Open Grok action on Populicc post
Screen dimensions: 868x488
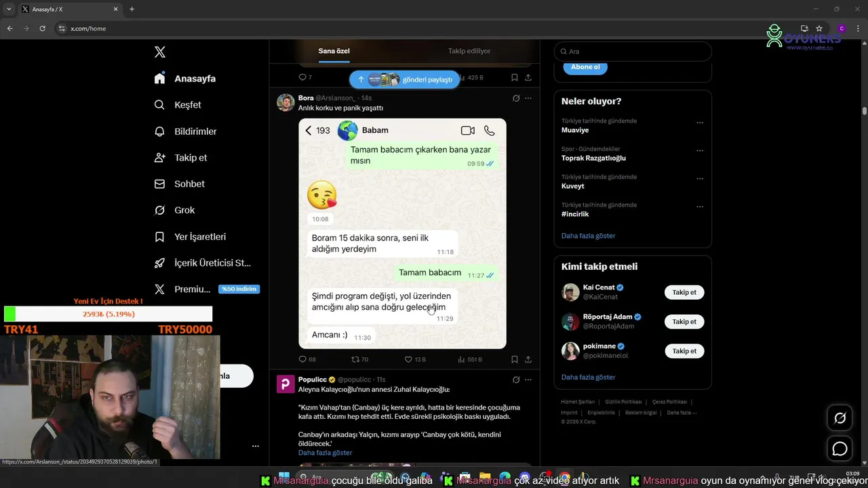pos(516,380)
